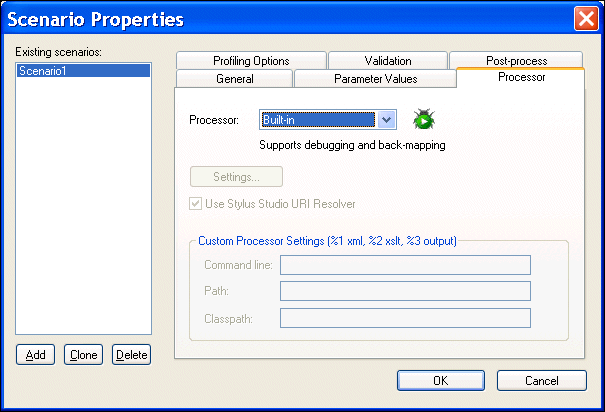Focus the Classpath text field
The width and height of the screenshot is (605, 412).
click(x=405, y=318)
